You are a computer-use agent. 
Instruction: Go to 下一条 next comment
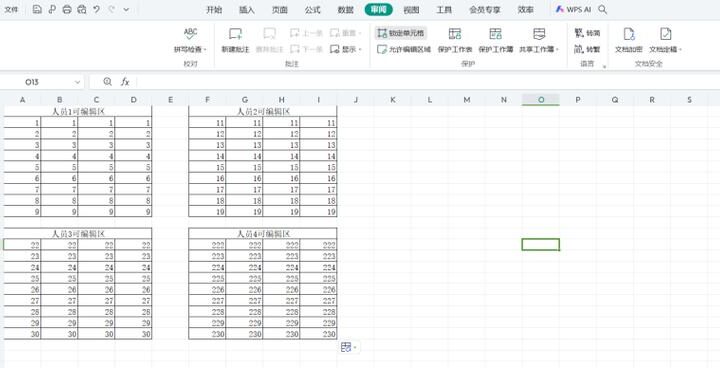tap(307, 49)
